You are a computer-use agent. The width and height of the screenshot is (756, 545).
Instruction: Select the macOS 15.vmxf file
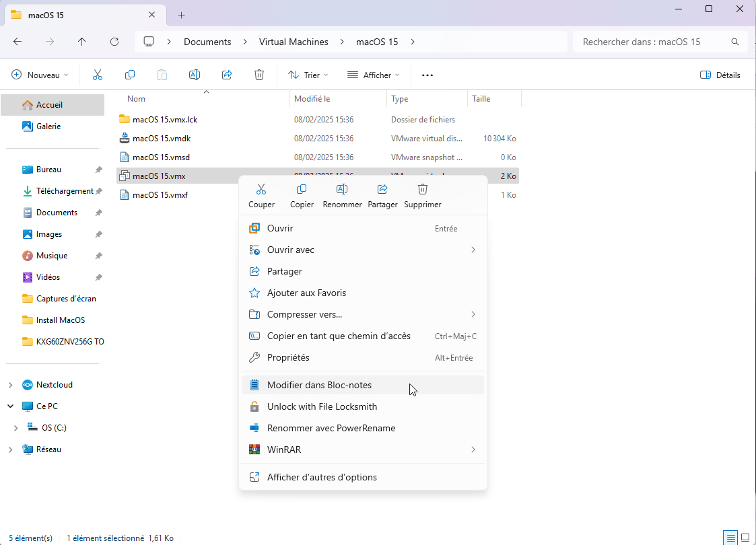click(160, 195)
